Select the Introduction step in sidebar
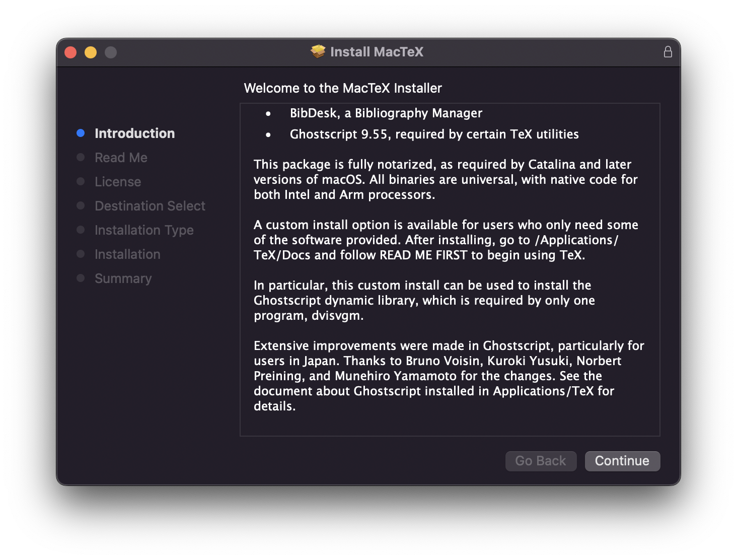This screenshot has width=737, height=560. click(x=134, y=133)
